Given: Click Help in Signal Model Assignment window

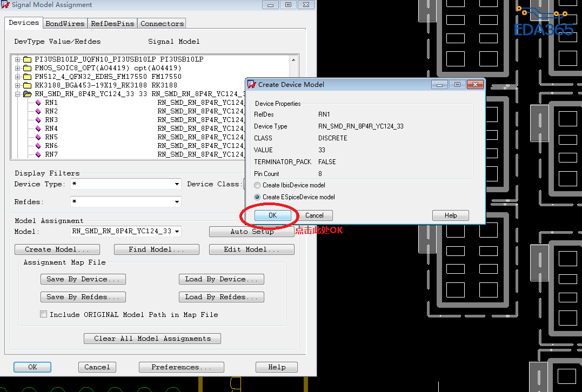Looking at the screenshot, I should 277,367.
